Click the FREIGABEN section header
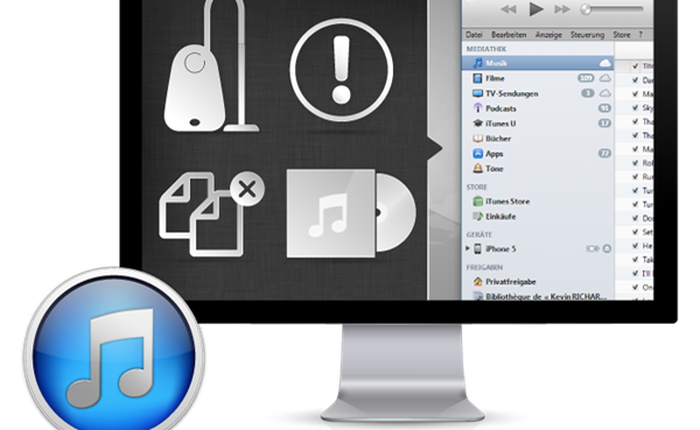 tap(484, 267)
